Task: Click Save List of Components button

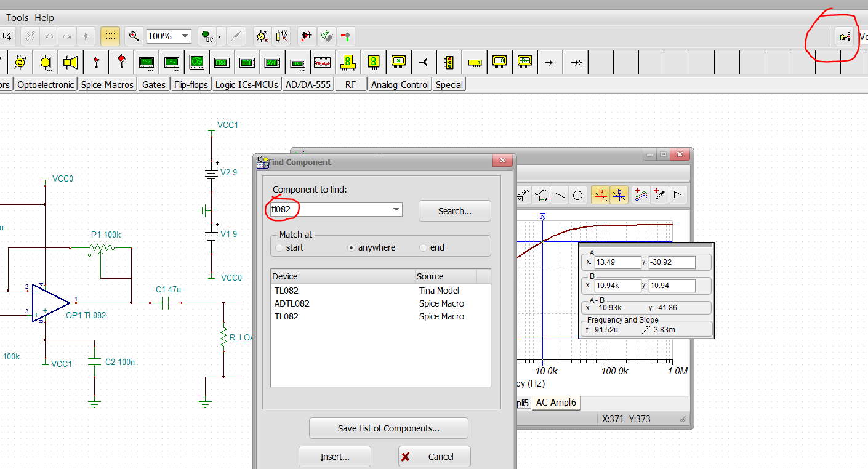Action: point(388,428)
